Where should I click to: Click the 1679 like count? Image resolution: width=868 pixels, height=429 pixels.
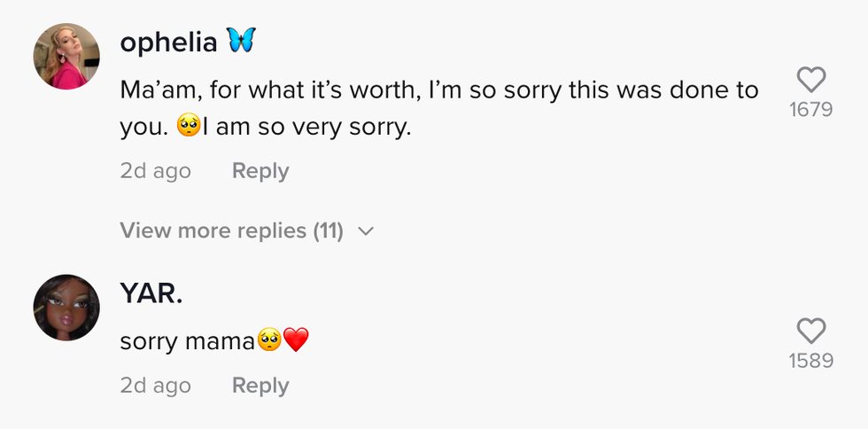click(810, 111)
